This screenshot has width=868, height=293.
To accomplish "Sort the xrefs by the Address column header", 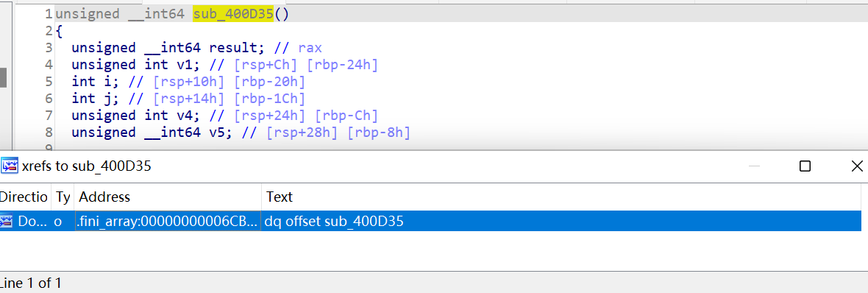I will pos(168,197).
